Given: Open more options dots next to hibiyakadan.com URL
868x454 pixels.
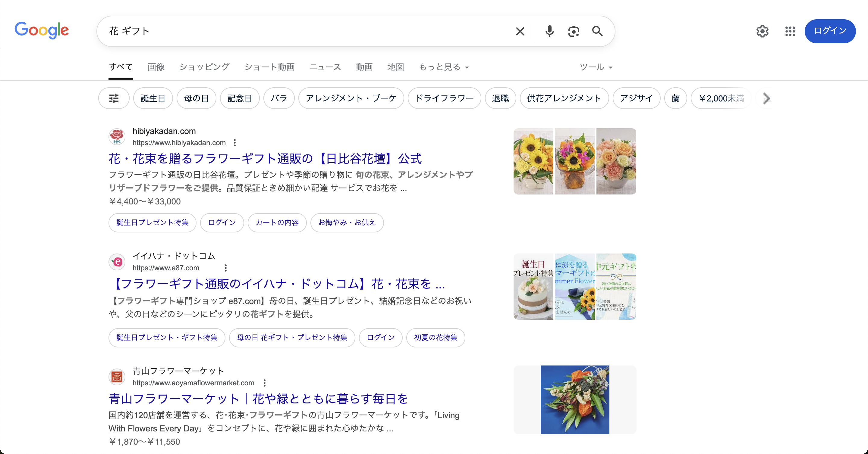Looking at the screenshot, I should [234, 143].
